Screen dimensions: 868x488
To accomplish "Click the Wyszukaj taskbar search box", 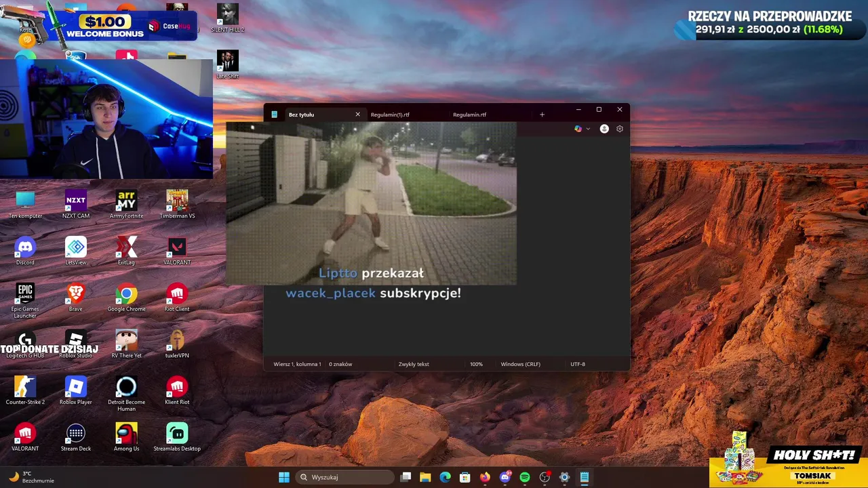I will coord(345,477).
